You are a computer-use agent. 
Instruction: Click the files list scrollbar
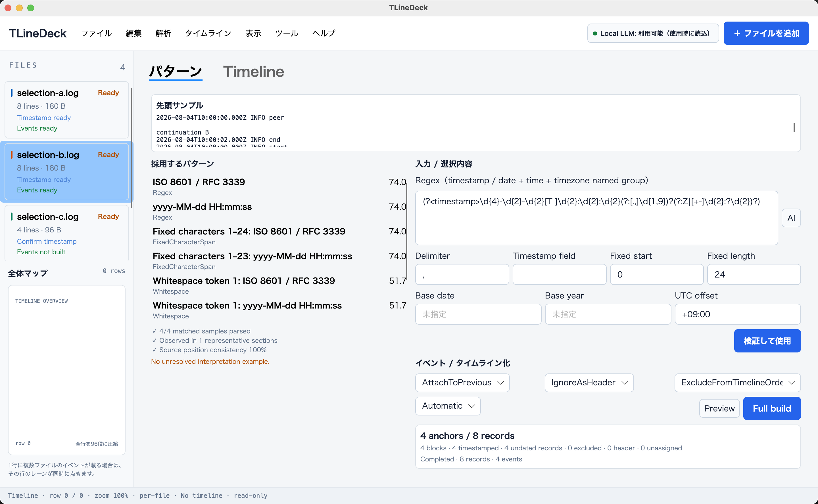click(x=132, y=148)
